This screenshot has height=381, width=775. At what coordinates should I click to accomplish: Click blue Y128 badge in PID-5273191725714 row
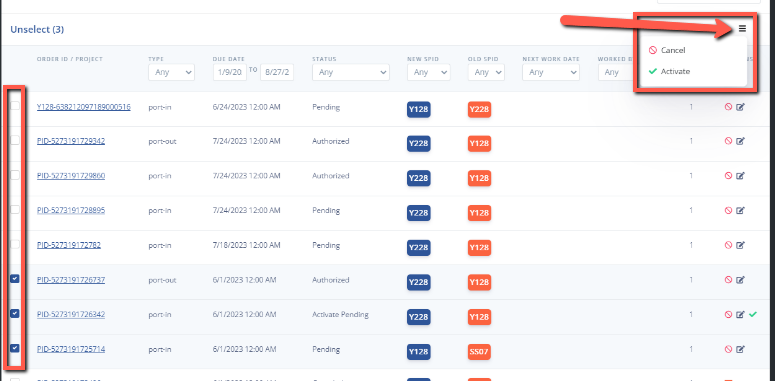point(419,352)
